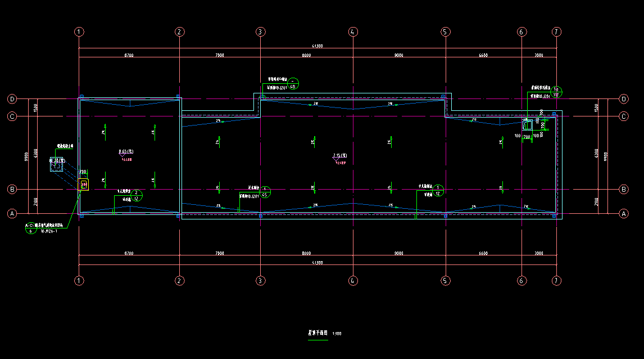Screen dimensions: 644x359
Task: Select axis bubble A on the right side
Action: click(x=623, y=214)
